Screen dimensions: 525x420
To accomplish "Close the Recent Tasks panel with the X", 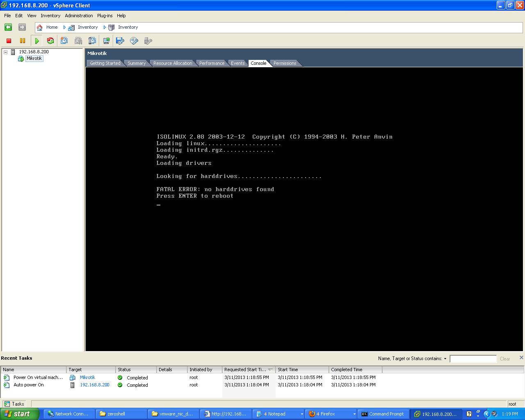I will point(521,358).
